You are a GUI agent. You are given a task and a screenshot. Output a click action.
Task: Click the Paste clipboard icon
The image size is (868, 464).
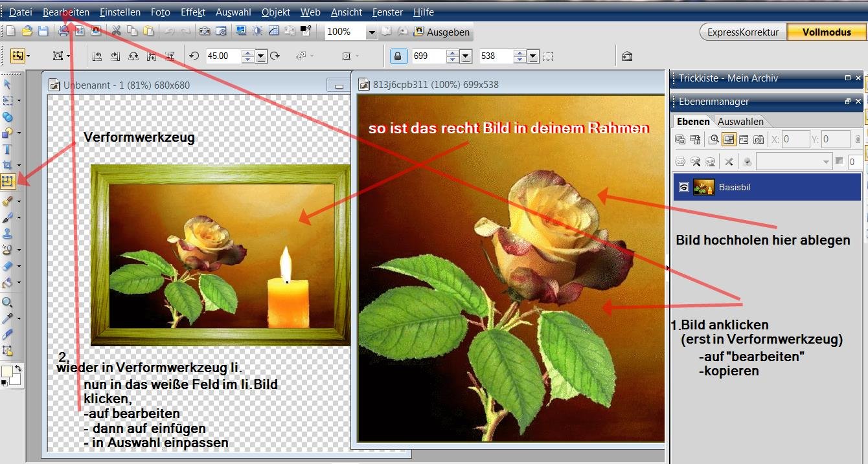tap(148, 31)
